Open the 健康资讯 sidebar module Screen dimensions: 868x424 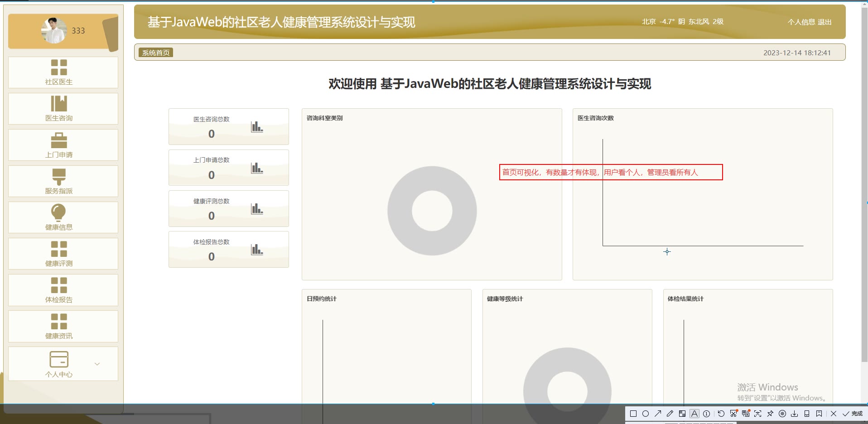[63, 326]
